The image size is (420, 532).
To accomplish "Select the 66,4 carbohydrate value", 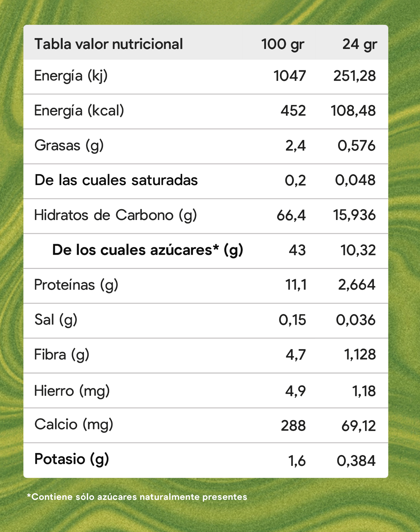I will tap(291, 215).
